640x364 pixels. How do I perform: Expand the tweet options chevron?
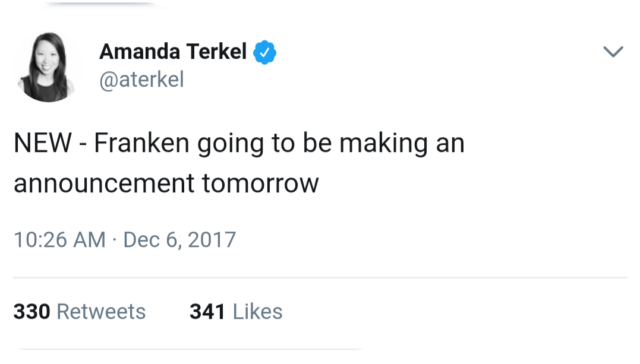(613, 52)
